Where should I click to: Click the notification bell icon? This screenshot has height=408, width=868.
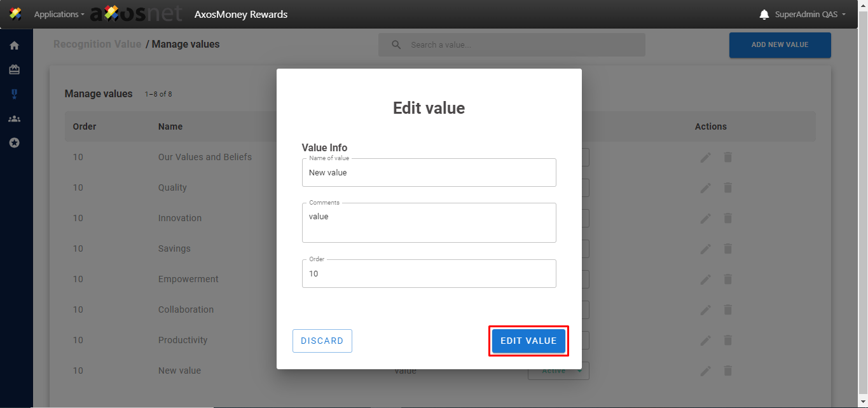pyautogui.click(x=764, y=15)
